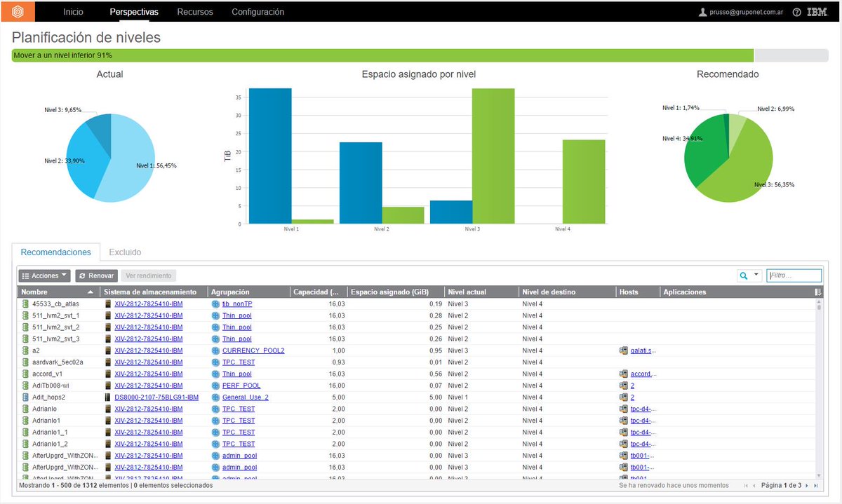
Task: Click the IBM logo in header
Action: point(817,12)
